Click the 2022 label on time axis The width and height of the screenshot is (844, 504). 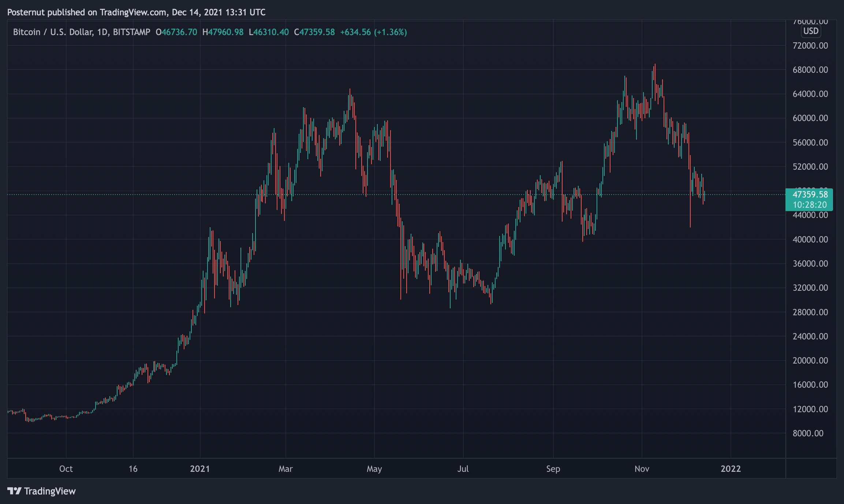tap(731, 469)
